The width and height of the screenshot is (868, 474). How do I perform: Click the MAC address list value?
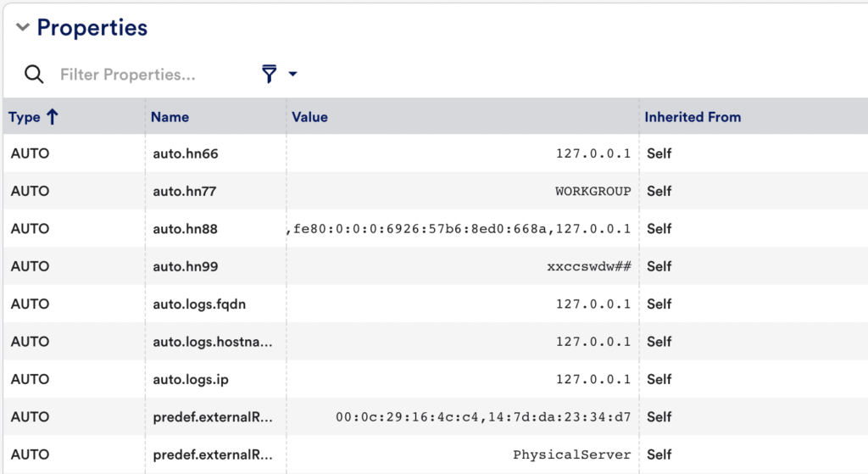tap(483, 417)
